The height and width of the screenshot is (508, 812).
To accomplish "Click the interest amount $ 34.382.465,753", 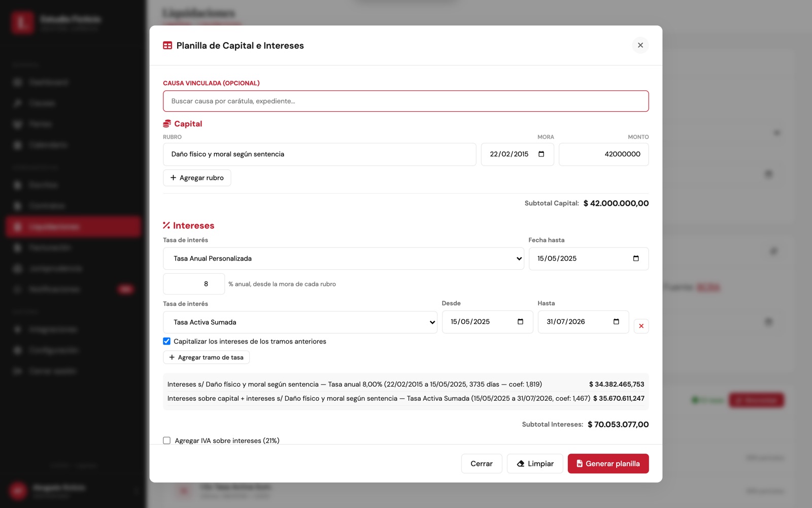I will [617, 385].
